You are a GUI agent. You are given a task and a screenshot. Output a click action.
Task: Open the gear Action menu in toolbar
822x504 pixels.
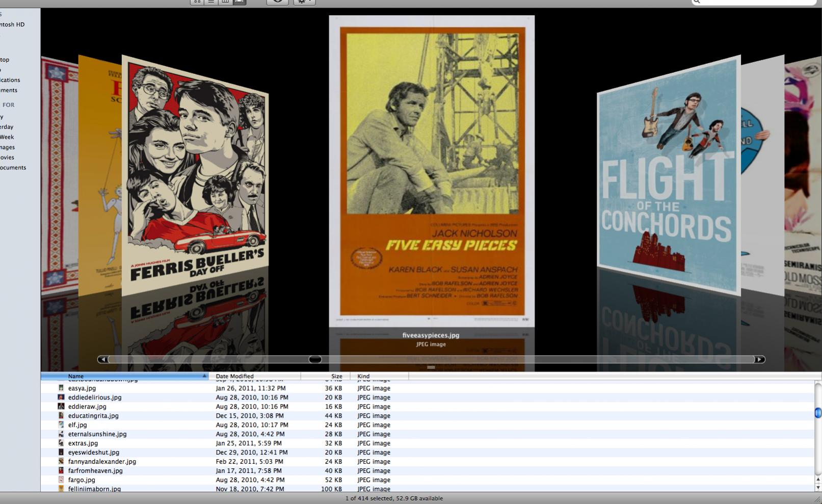304,2
